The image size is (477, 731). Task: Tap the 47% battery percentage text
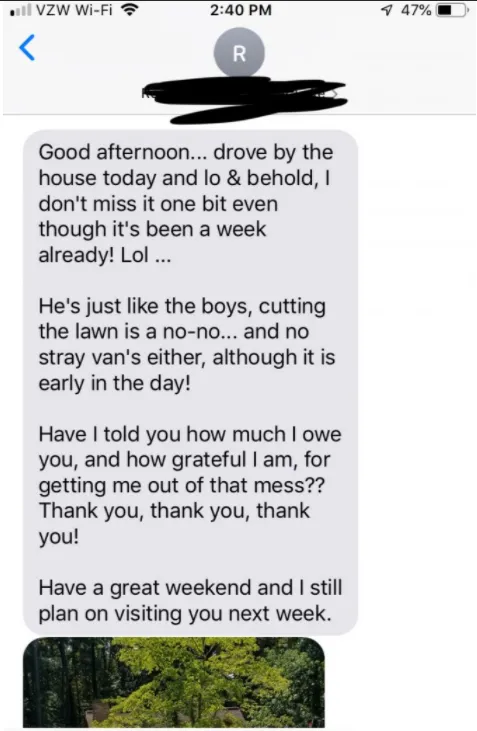(x=416, y=10)
